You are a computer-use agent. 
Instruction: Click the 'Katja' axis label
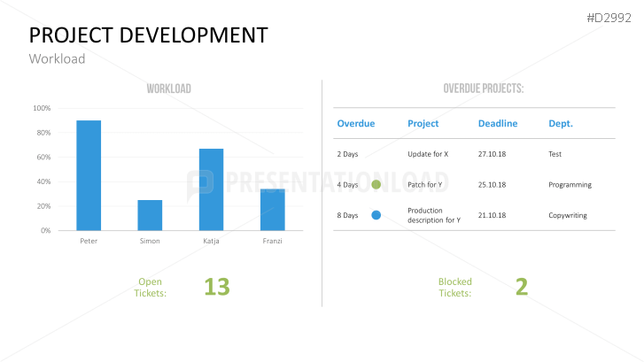pyautogui.click(x=211, y=241)
